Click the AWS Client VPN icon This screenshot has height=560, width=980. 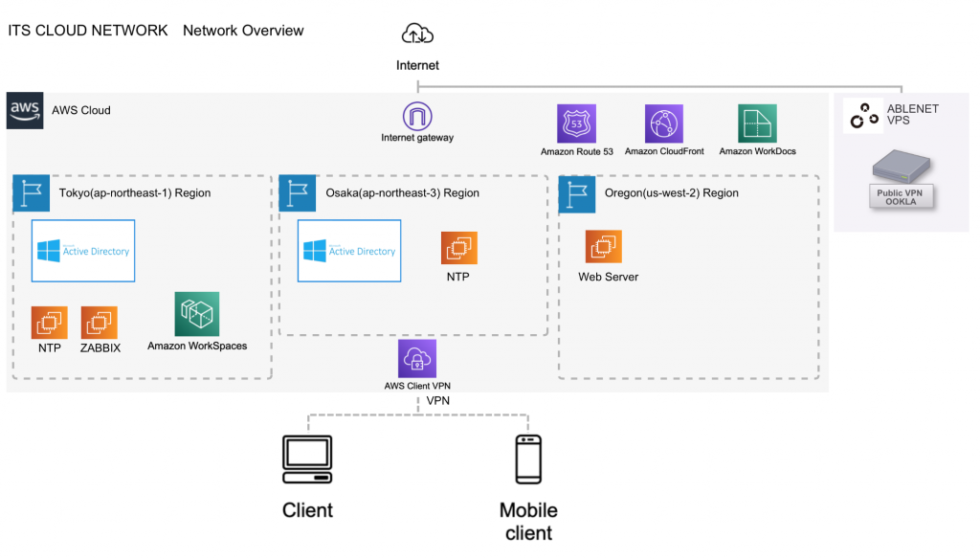click(417, 359)
